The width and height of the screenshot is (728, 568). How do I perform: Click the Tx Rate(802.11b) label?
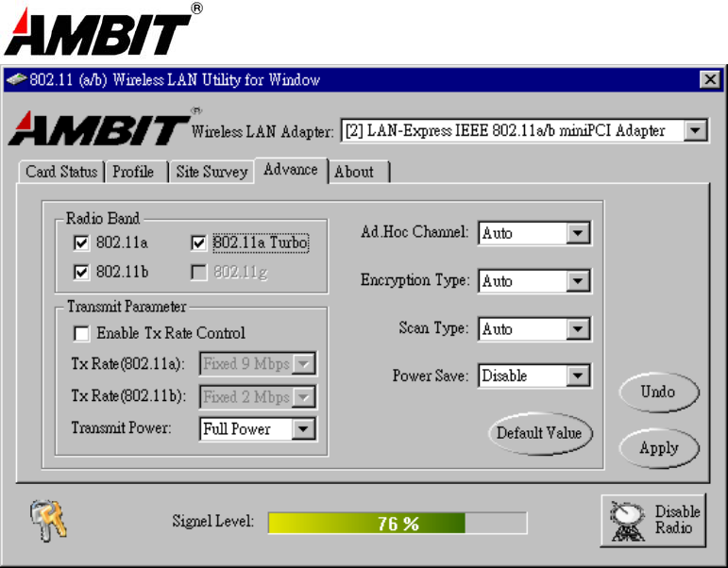tap(128, 396)
